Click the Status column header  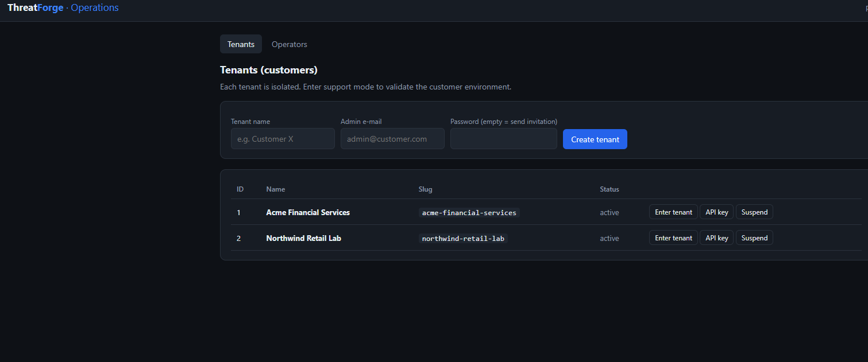tap(609, 189)
